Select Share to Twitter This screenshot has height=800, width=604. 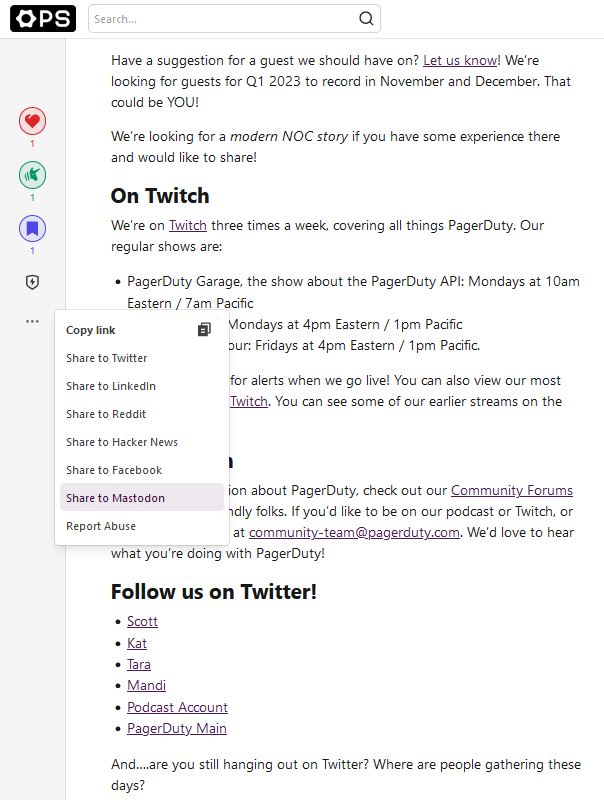pyautogui.click(x=107, y=358)
